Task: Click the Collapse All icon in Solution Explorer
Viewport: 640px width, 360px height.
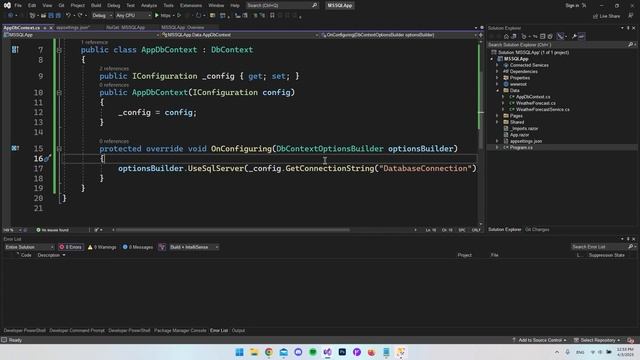Action: pos(542,36)
